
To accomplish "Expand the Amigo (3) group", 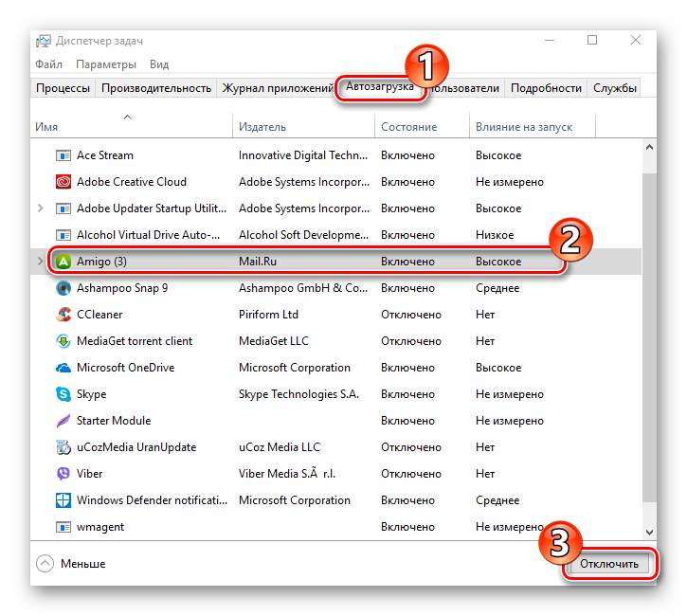I will tap(41, 262).
